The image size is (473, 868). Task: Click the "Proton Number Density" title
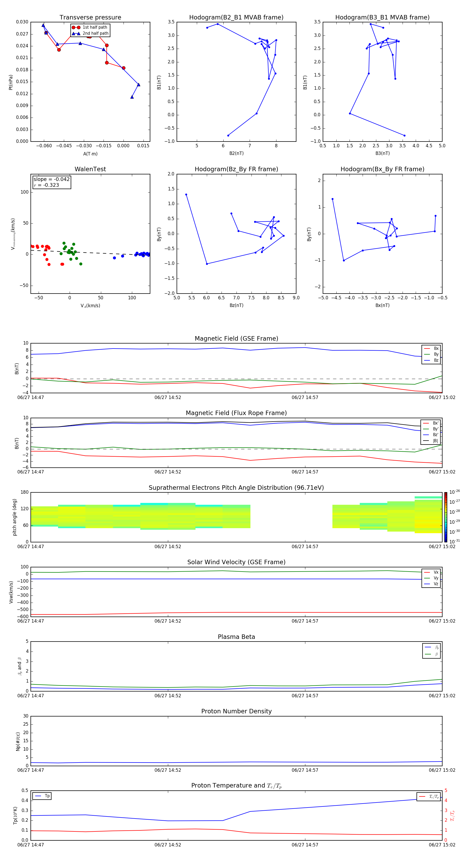[236, 711]
